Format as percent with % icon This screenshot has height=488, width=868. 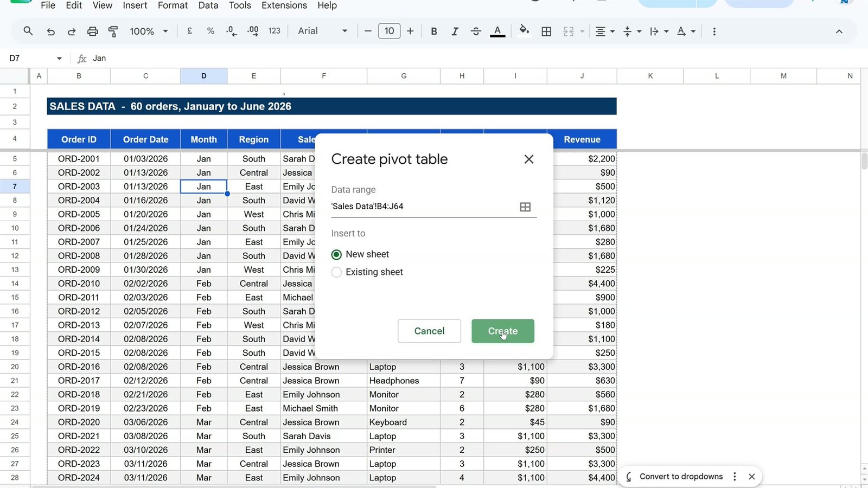click(210, 31)
